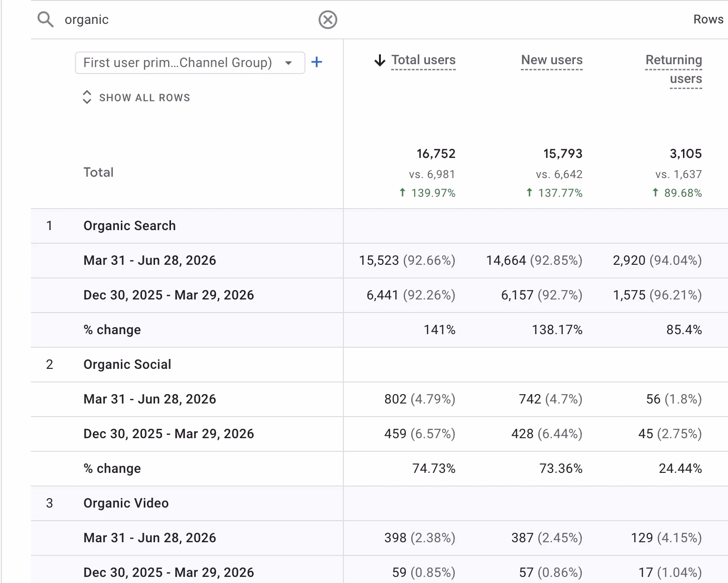This screenshot has width=728, height=583.
Task: Click comparison value vs. 1,637
Action: (679, 174)
